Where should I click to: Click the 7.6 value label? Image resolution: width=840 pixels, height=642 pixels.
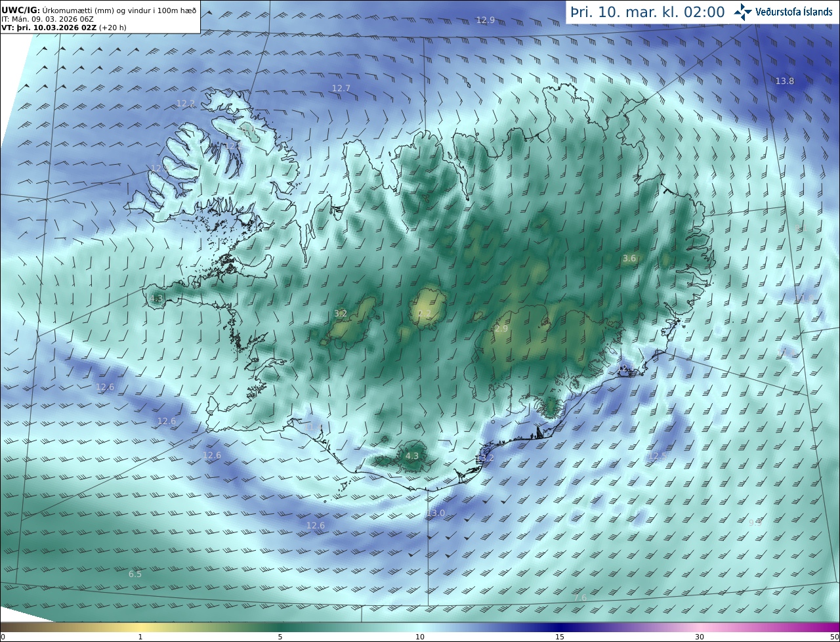coord(580,598)
